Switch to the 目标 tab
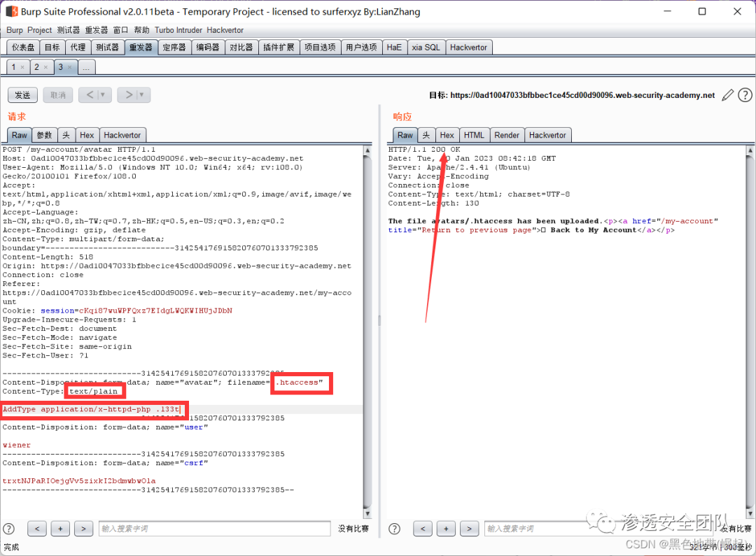Screen dimensions: 756x556 click(x=52, y=48)
